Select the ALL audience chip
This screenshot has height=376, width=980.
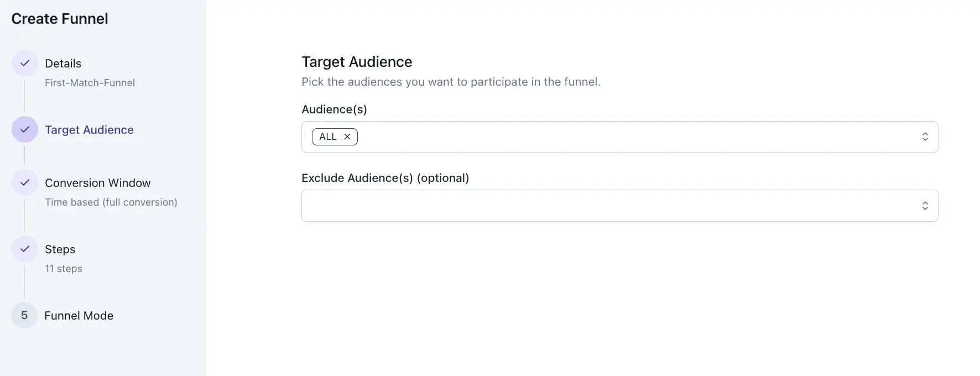[329, 136]
